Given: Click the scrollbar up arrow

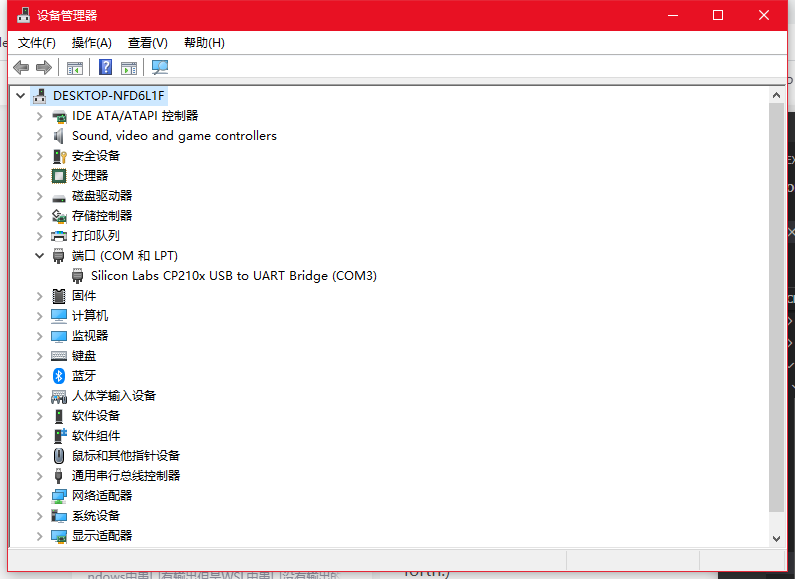Looking at the screenshot, I should pyautogui.click(x=776, y=95).
